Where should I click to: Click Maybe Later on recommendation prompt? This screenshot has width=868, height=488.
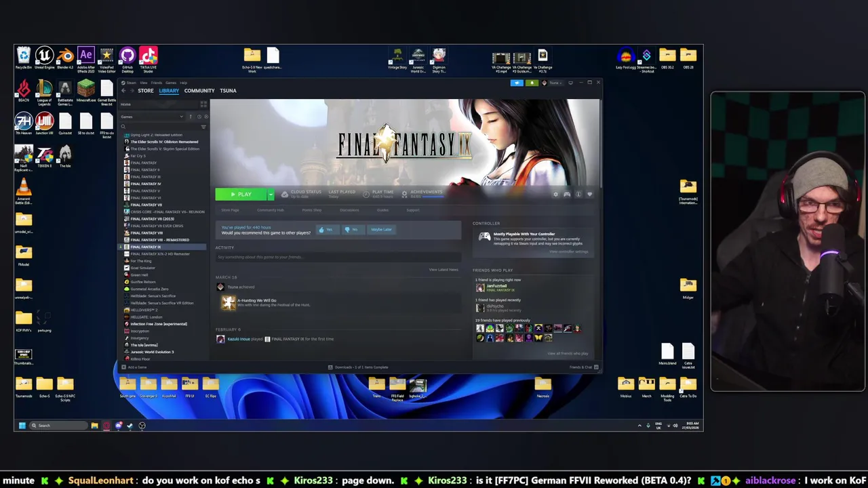[381, 230]
